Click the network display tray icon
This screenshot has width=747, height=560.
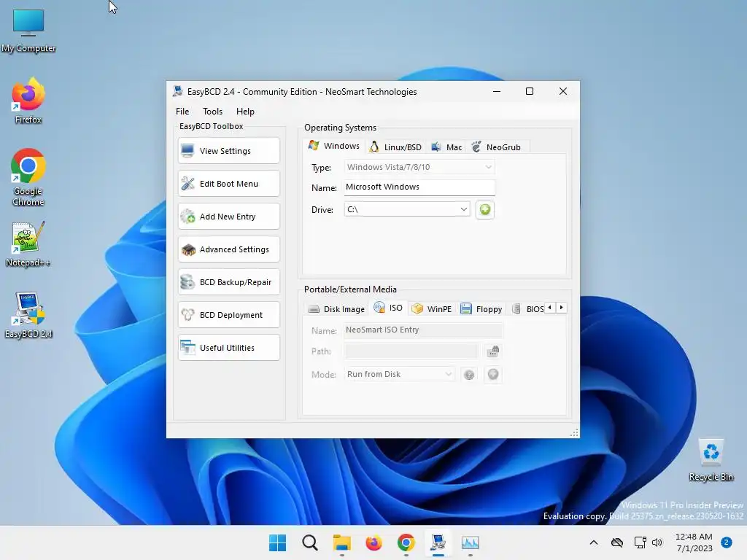[640, 542]
